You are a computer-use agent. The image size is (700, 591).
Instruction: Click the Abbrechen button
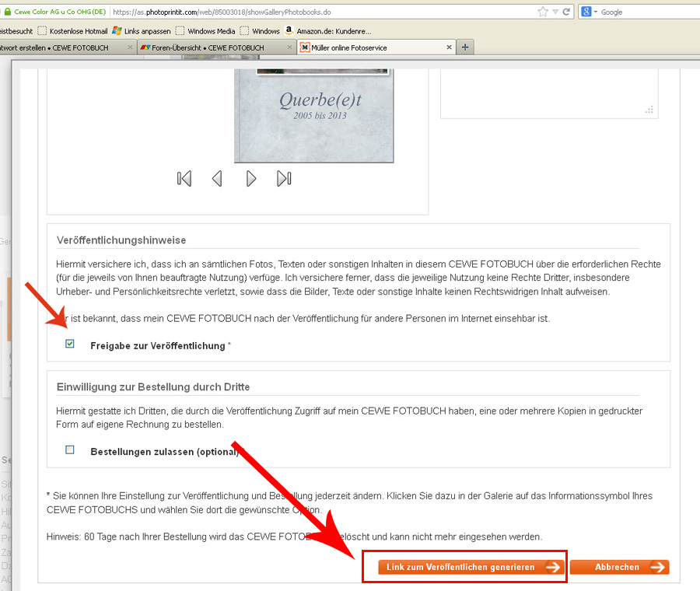tap(620, 567)
